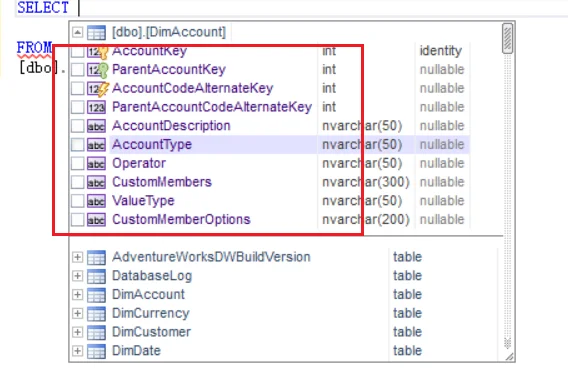This screenshot has width=568, height=386.
Task: Click the resize grip of the suggestion popup
Action: point(509,357)
